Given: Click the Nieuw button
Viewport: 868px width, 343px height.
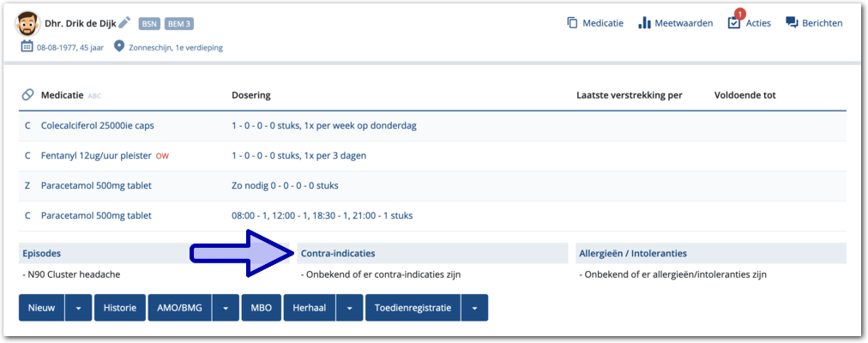Looking at the screenshot, I should point(42,308).
